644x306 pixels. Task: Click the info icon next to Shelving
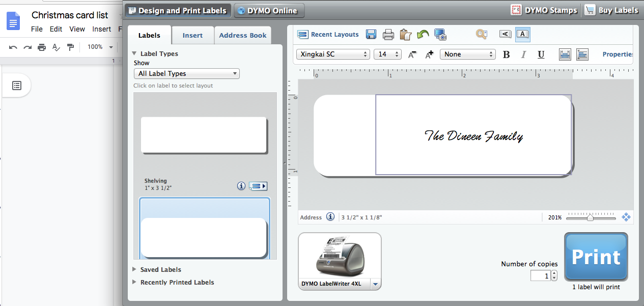pyautogui.click(x=241, y=186)
